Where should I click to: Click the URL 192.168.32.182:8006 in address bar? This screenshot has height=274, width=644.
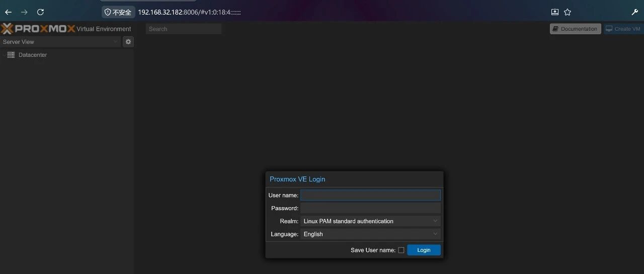click(189, 12)
